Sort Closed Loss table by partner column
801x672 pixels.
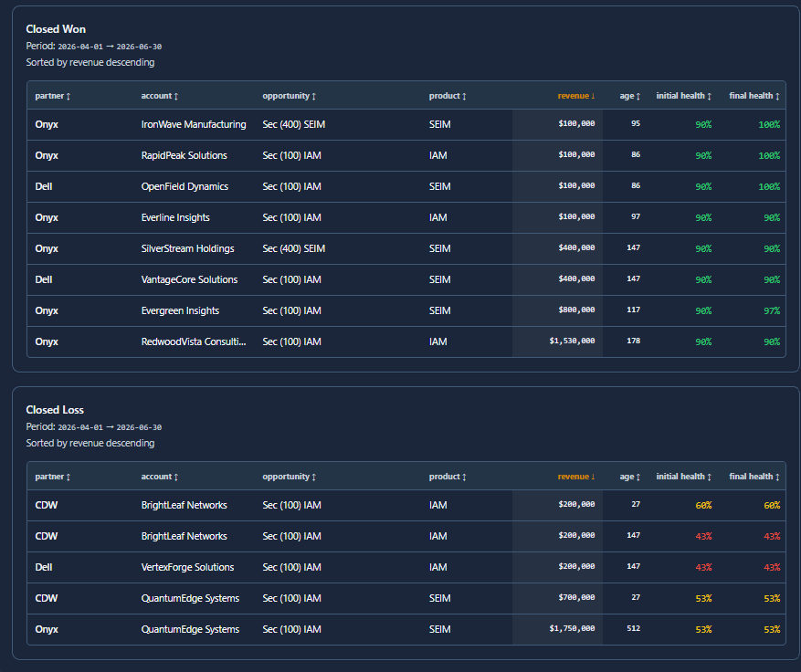(53, 477)
